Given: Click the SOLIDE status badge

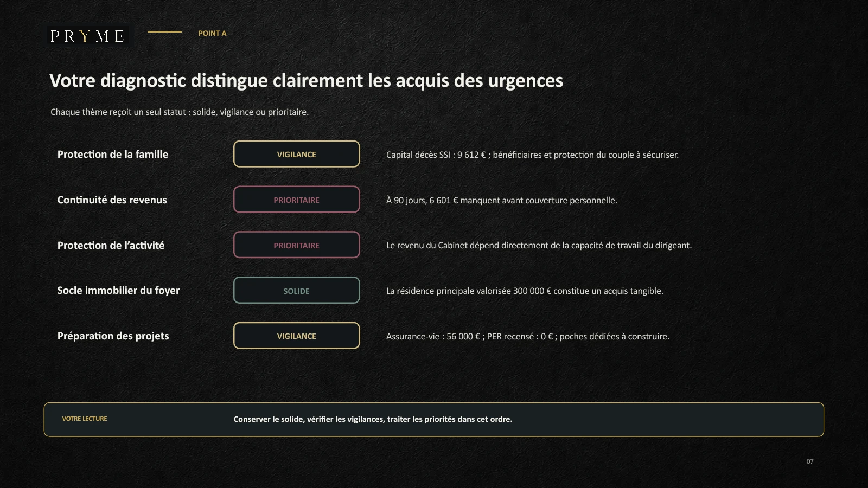Looking at the screenshot, I should click(297, 291).
